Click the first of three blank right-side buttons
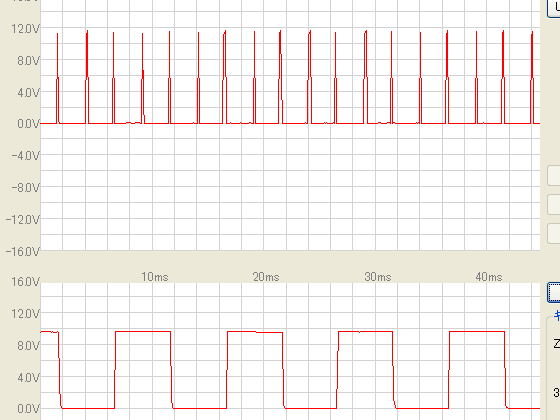 pyautogui.click(x=554, y=175)
